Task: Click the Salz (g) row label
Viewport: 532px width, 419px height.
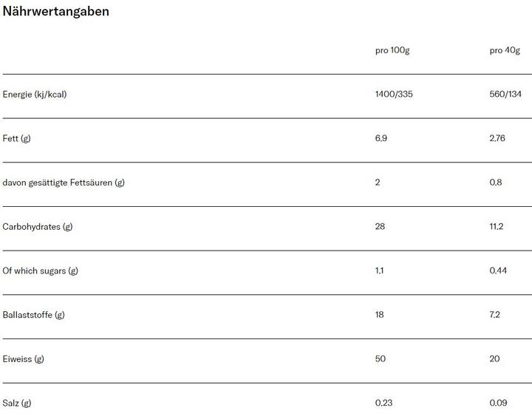Action: tap(16, 403)
